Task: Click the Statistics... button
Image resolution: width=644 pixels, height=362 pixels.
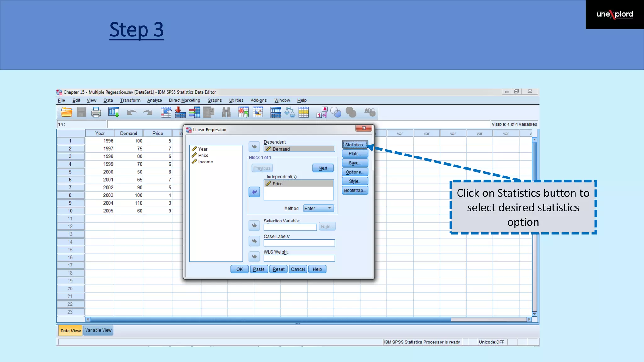Action: (x=355, y=145)
